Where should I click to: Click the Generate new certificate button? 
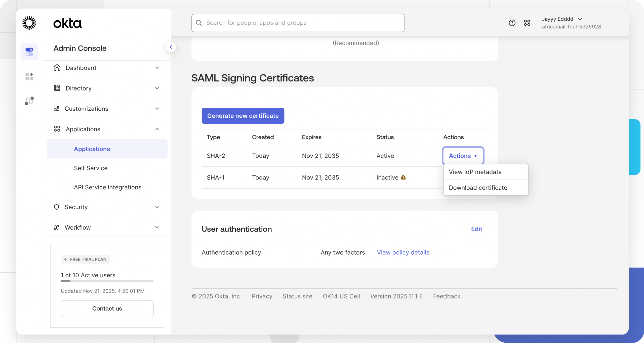point(243,116)
